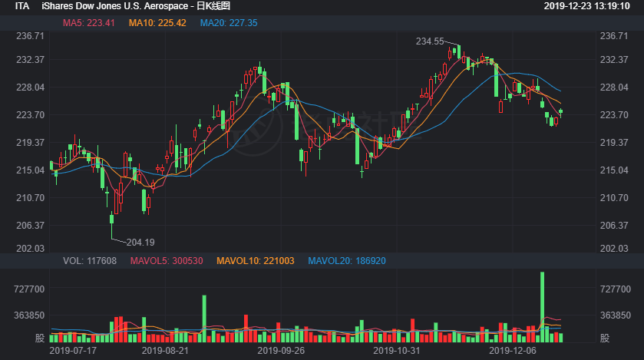Click the right axis 219.37 price label

[614, 143]
